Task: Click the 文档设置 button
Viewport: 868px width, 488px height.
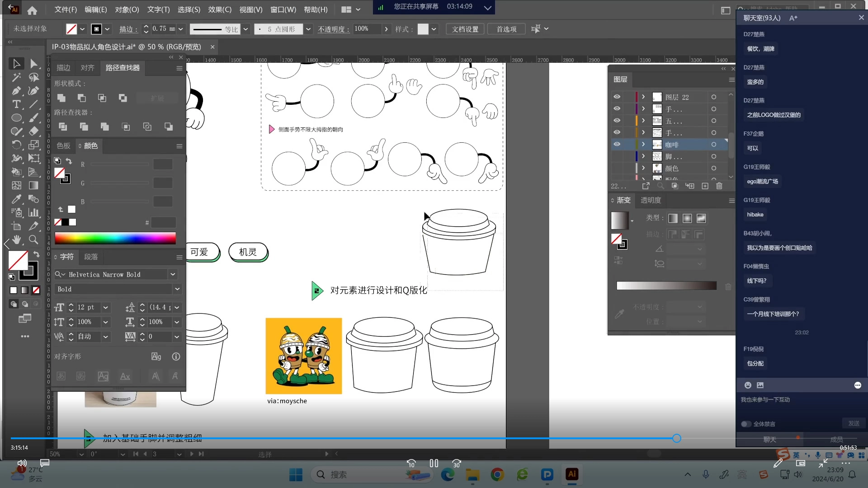Action: tap(465, 29)
